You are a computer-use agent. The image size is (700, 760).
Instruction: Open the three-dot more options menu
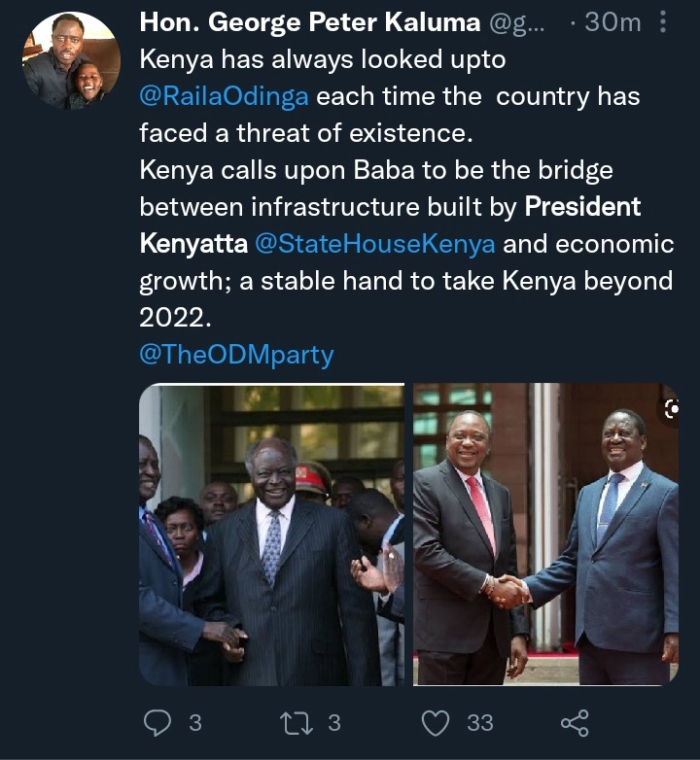(663, 21)
